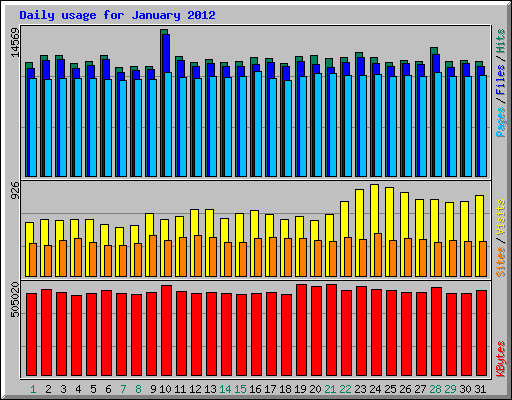Viewport: 512px width, 400px height.
Task: Click day label 7 on the x-axis
Action: (123, 389)
